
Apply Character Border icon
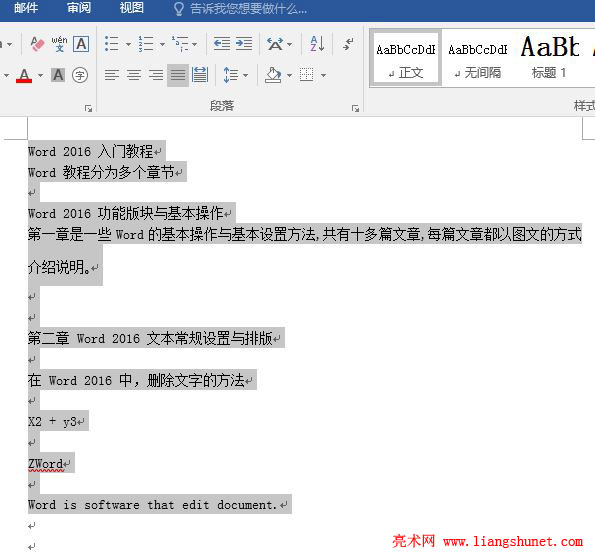[x=81, y=44]
